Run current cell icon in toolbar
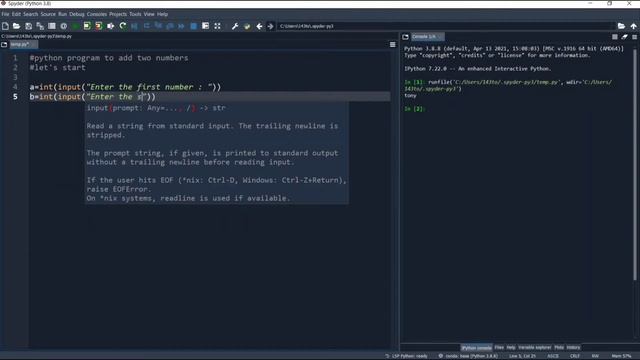 tap(87, 26)
